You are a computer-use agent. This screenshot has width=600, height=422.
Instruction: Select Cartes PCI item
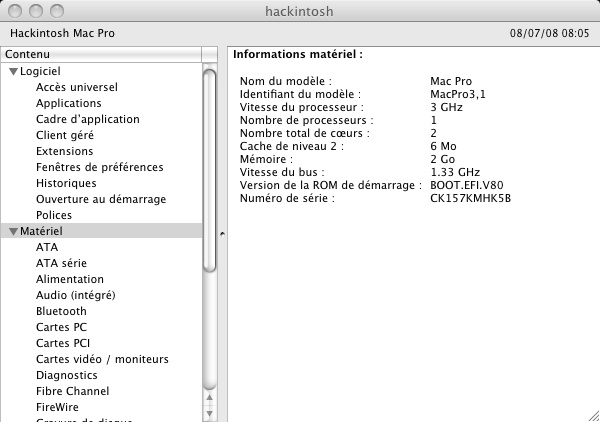(x=63, y=343)
